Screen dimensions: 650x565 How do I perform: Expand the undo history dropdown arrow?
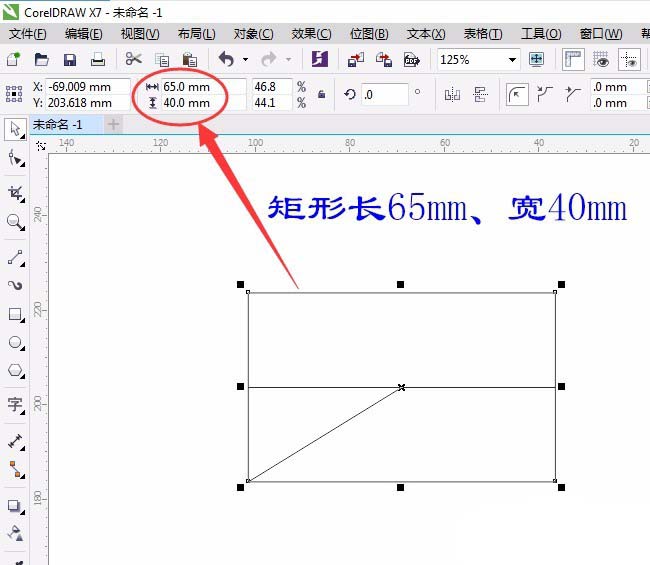245,60
